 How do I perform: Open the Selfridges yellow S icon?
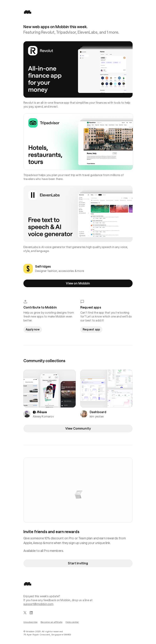coord(28,269)
